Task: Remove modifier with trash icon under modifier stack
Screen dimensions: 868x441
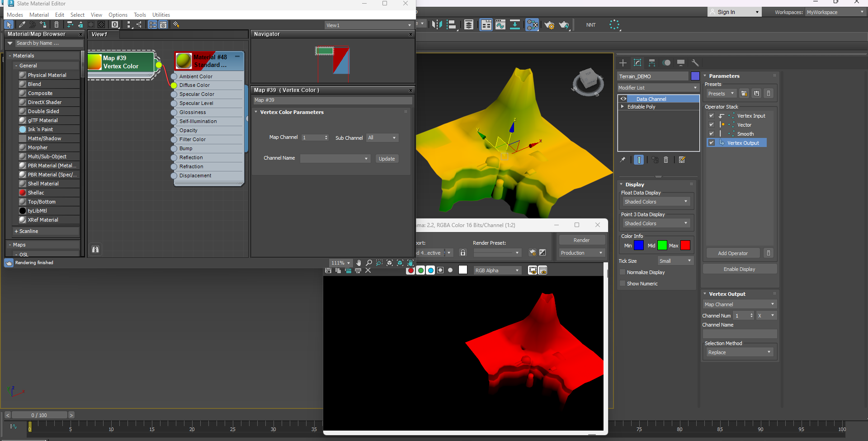Action: click(x=666, y=160)
